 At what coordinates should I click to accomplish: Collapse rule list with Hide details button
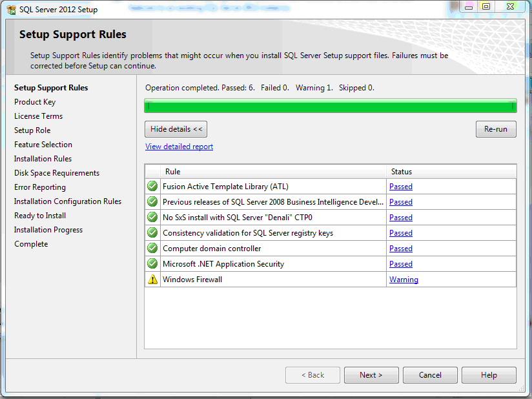[x=176, y=129]
